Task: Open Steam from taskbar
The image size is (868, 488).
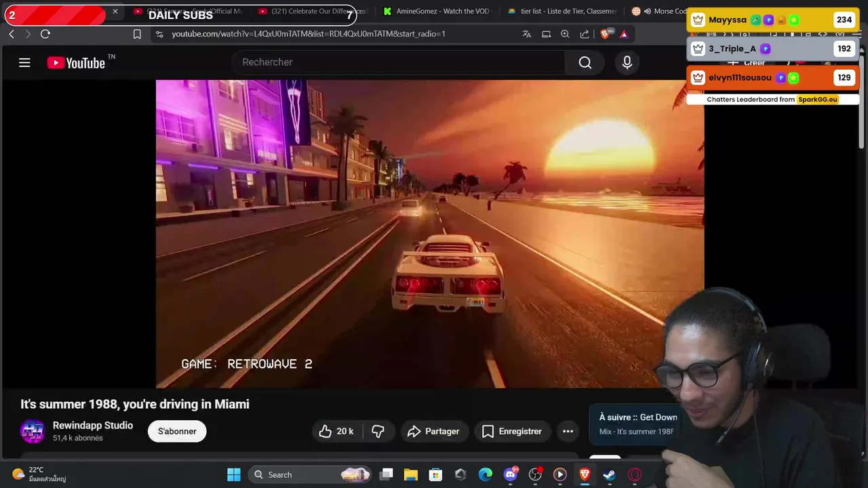Action: point(610,474)
